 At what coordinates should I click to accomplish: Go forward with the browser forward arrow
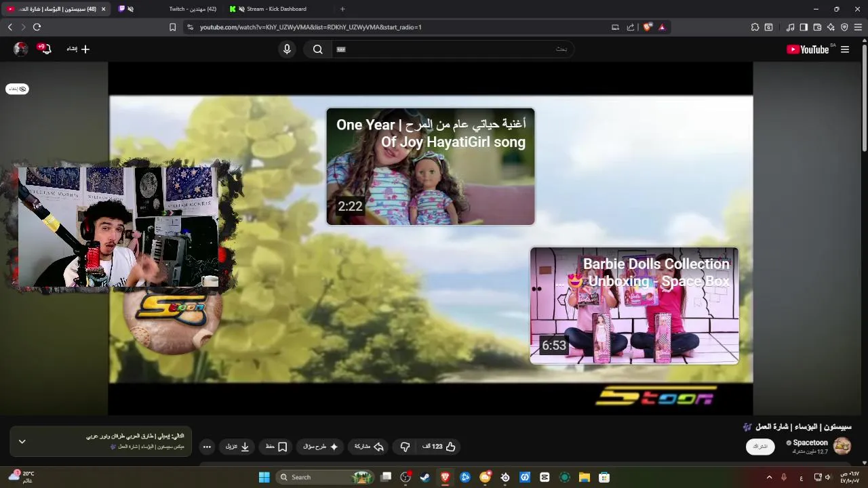coord(23,27)
